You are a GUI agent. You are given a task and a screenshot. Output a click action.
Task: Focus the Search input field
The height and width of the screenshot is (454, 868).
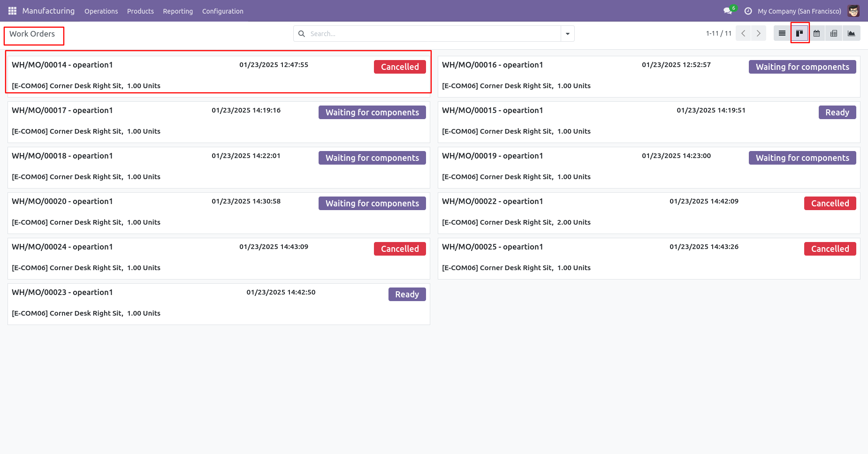434,34
